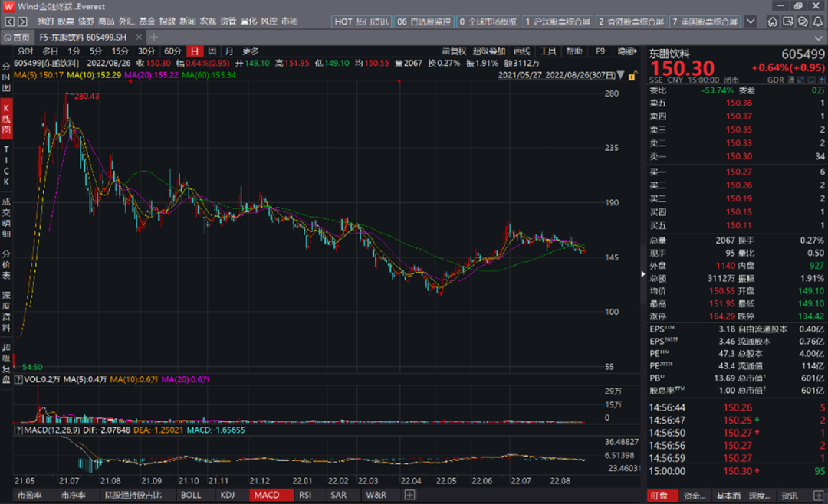Image resolution: width=828 pixels, height=504 pixels.
Task: Click the HOT 热门资讯 button
Action: pyautogui.click(x=360, y=21)
